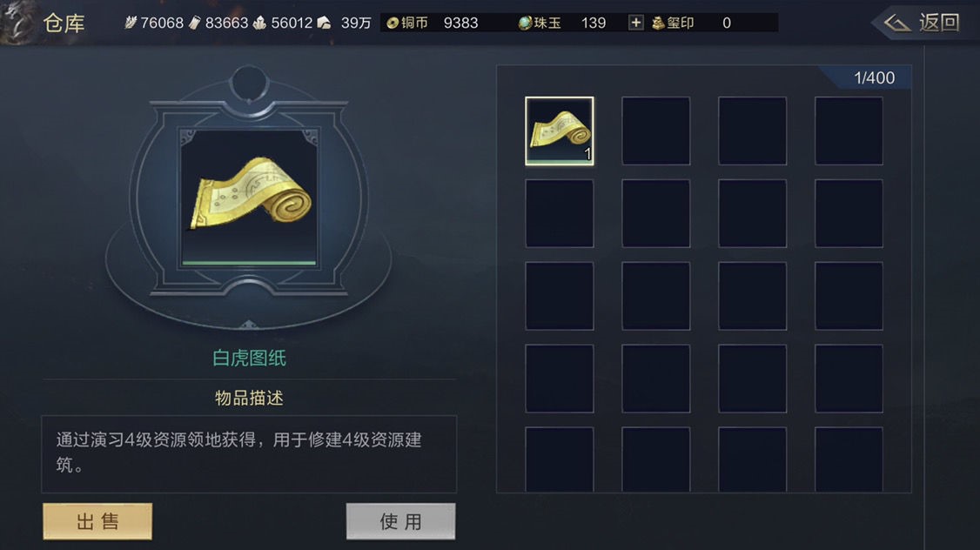Click the grain resource icon showing 39万

324,23
